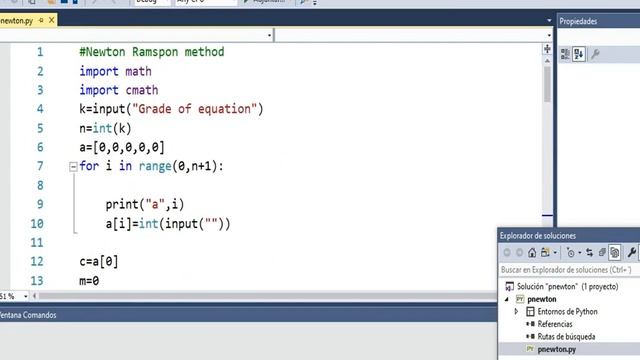The height and width of the screenshot is (360, 640).
Task: Click the editor scroll-up arrow
Action: click(x=547, y=61)
